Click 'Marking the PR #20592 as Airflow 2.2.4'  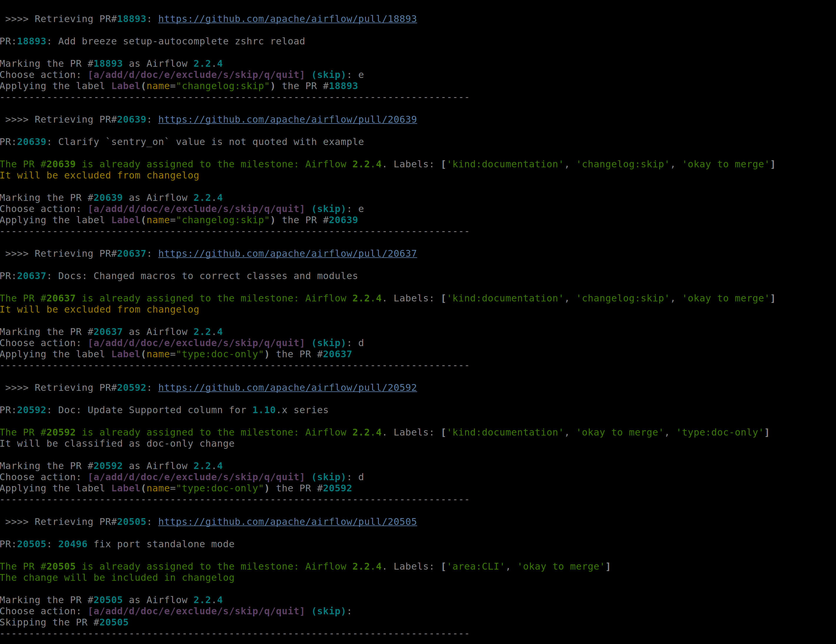click(111, 466)
